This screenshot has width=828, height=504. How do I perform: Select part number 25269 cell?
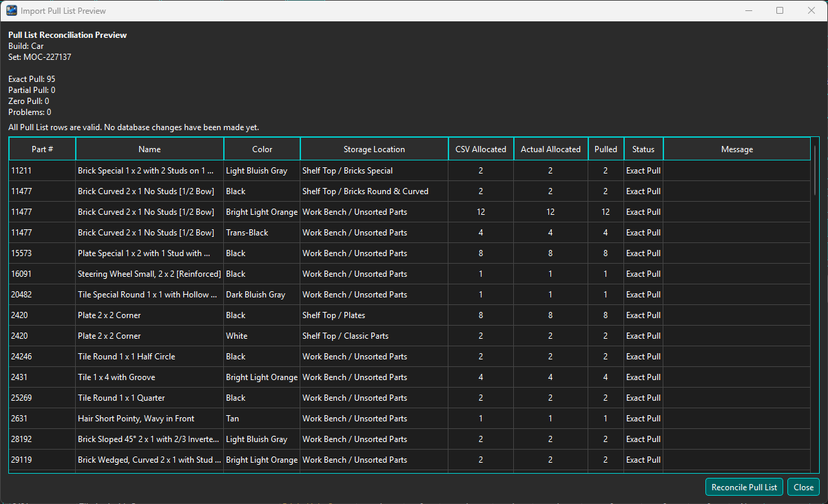(x=43, y=398)
